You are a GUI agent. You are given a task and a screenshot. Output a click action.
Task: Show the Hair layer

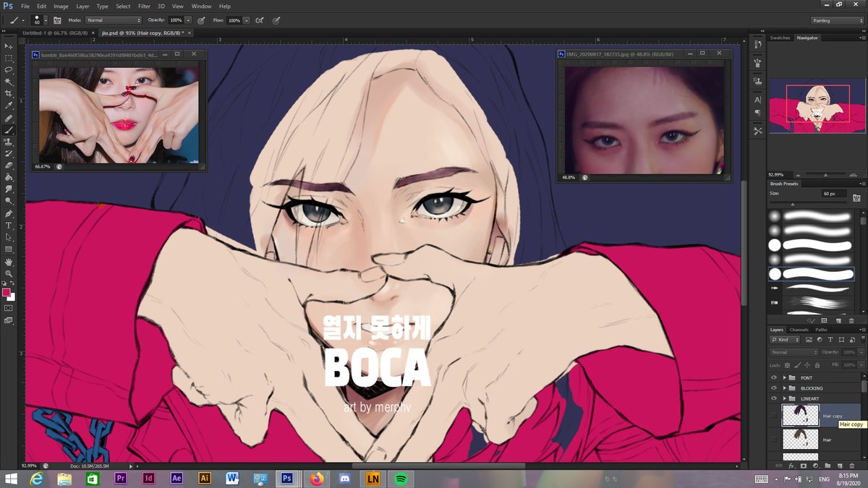774,438
